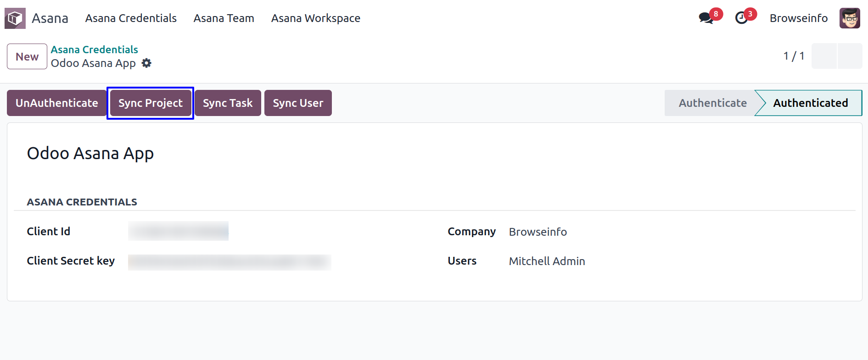Open the Asana Team menu
This screenshot has height=360, width=868.
pos(224,18)
